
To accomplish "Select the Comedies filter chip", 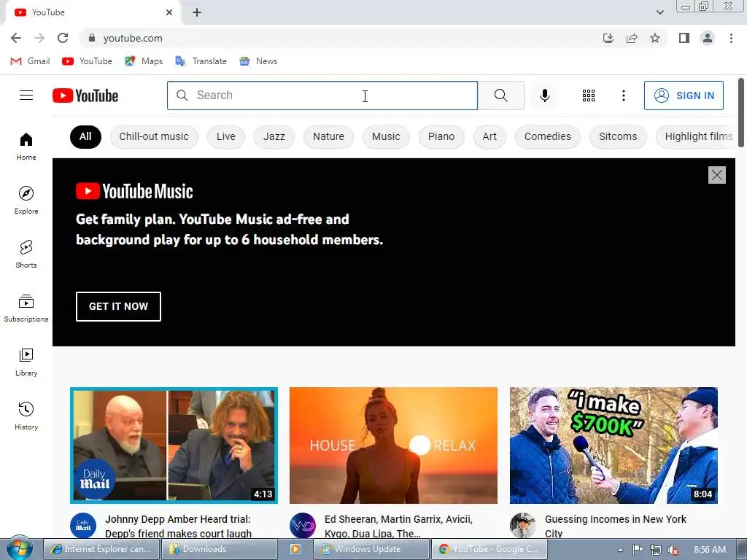I will tap(547, 136).
